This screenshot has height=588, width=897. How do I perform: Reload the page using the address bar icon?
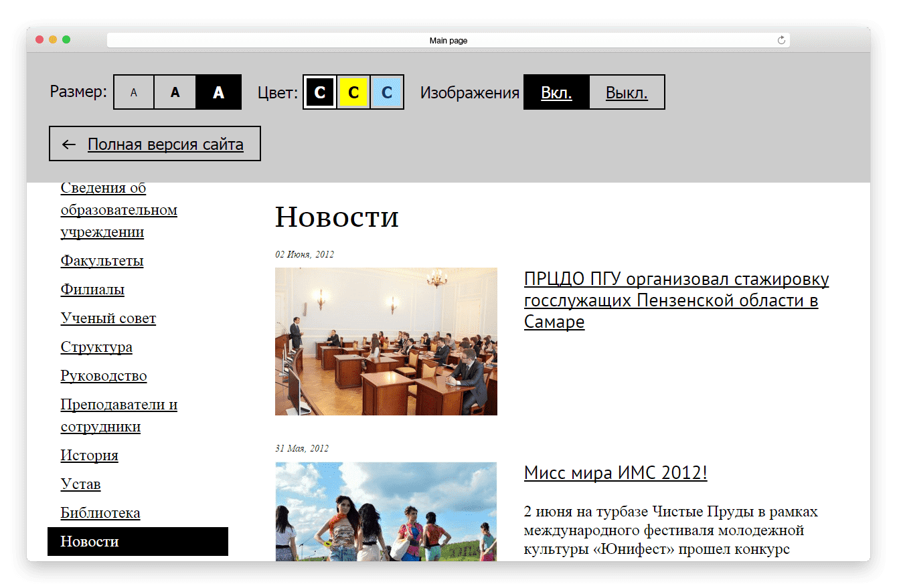click(781, 41)
